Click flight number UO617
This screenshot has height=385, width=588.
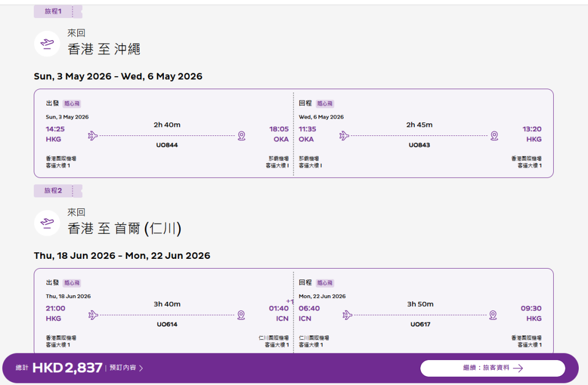[x=420, y=324]
